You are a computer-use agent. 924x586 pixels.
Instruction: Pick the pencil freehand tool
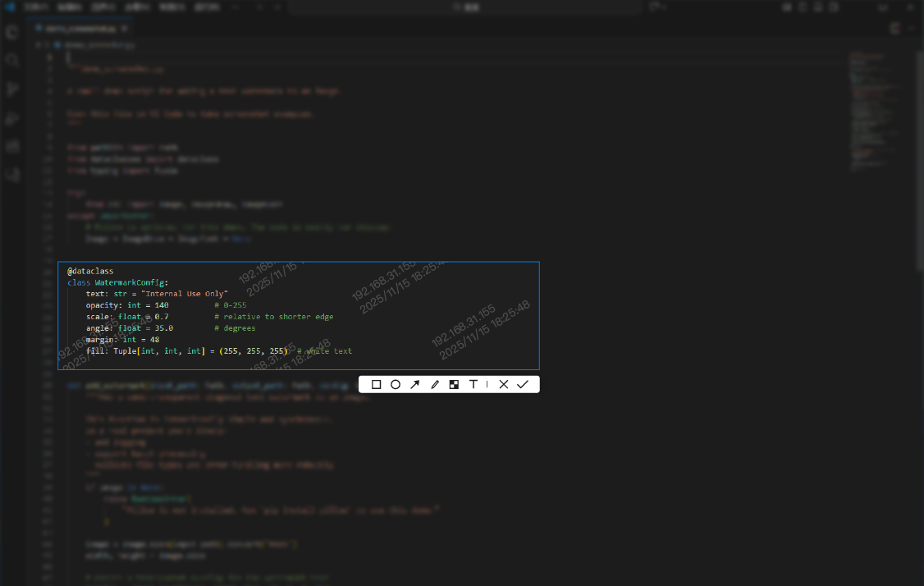tap(435, 384)
